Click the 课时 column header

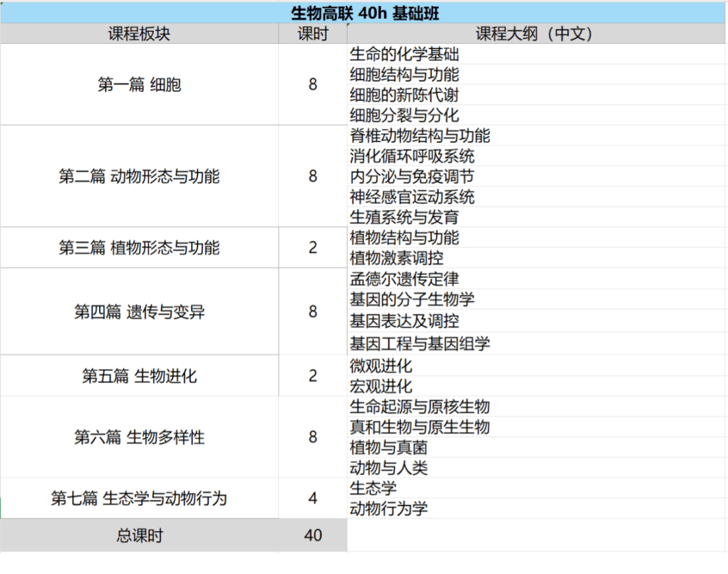pyautogui.click(x=313, y=34)
